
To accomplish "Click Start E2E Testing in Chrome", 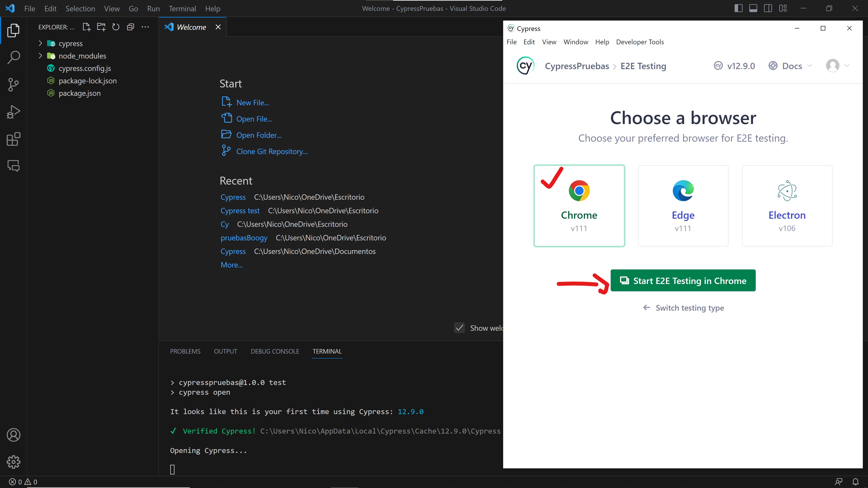I will (683, 280).
